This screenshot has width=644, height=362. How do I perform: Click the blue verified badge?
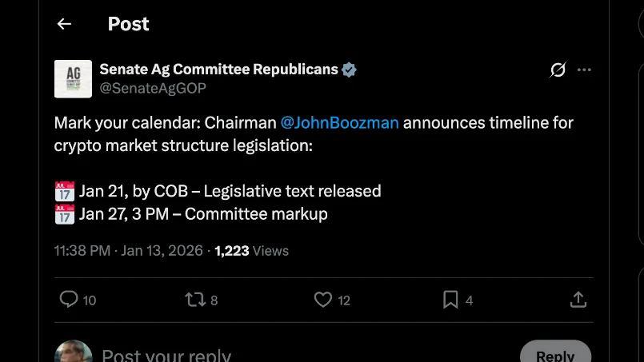[349, 70]
